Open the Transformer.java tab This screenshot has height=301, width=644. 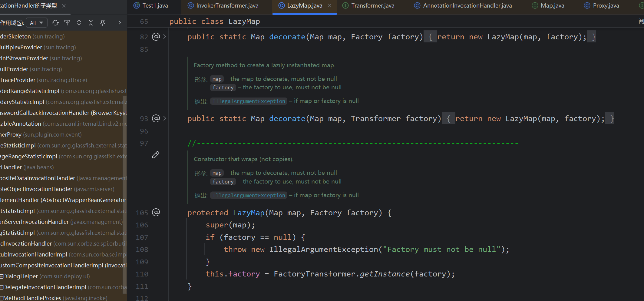[x=368, y=6]
